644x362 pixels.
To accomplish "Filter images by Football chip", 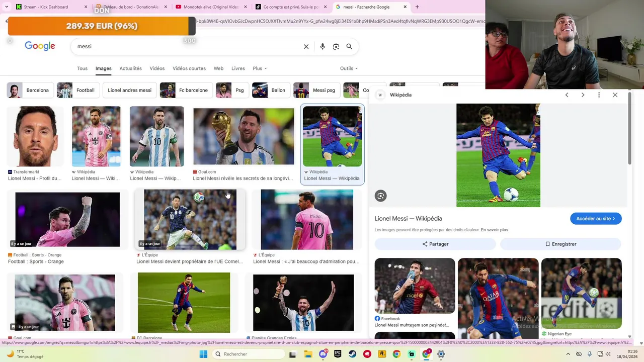I will pos(78,90).
